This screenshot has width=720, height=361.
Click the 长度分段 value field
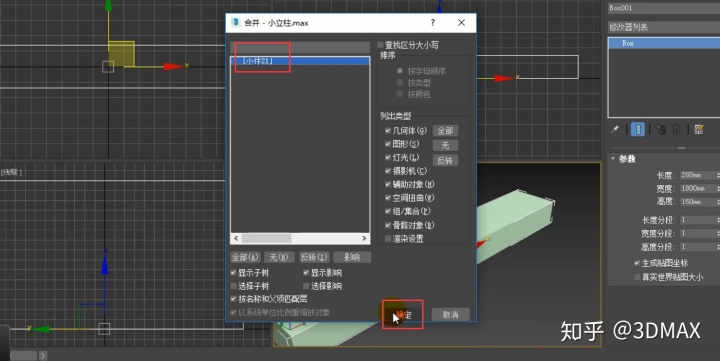(x=697, y=220)
